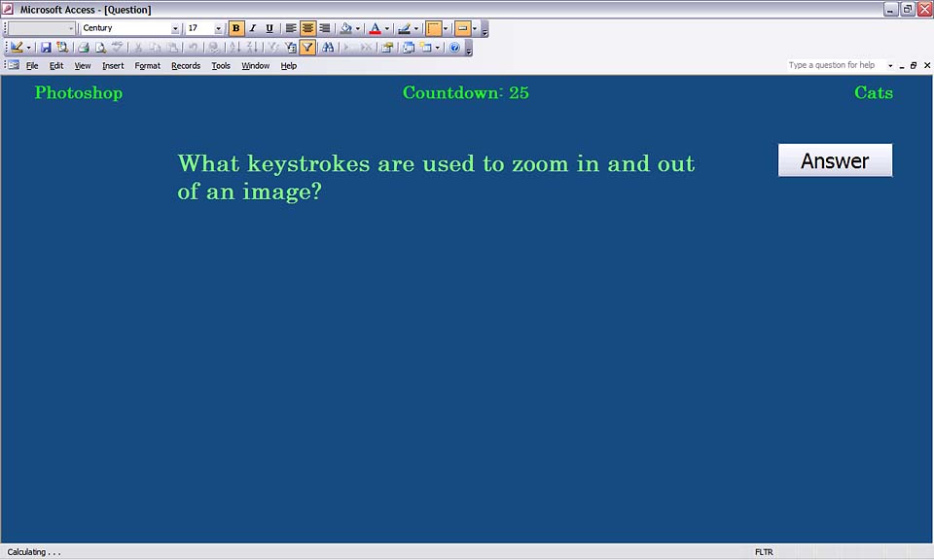Click the File Search icon

click(62, 48)
